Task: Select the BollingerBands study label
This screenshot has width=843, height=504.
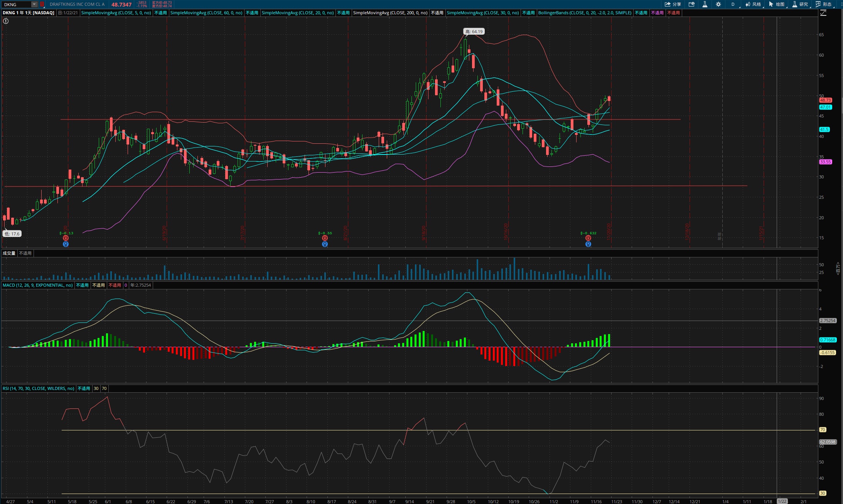Action: (585, 13)
